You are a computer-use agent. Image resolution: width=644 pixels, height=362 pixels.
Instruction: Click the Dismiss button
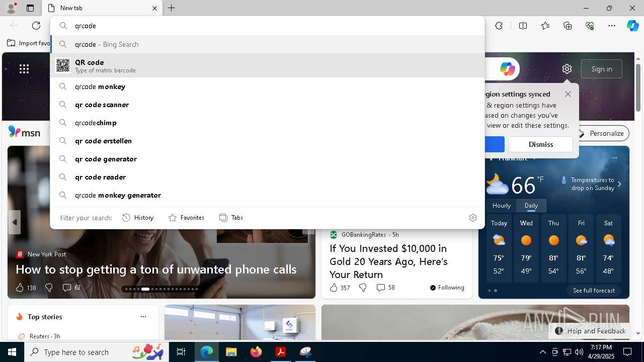pos(541,144)
